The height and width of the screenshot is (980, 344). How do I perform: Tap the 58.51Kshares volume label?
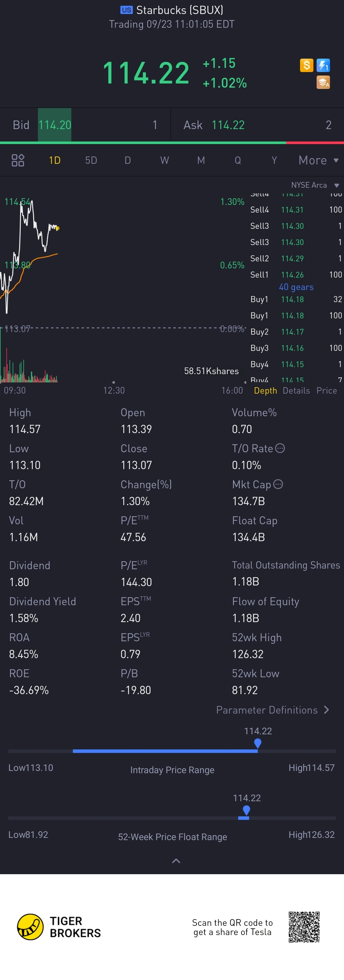pyautogui.click(x=211, y=371)
